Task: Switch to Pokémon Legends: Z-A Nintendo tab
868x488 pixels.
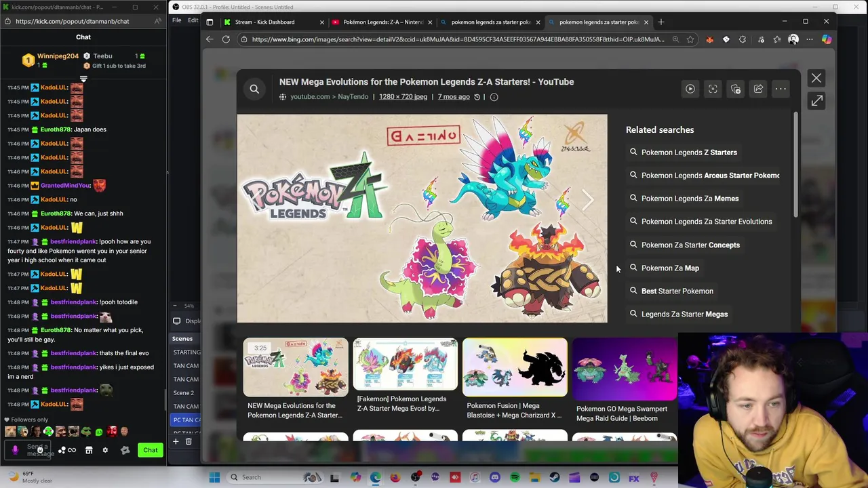Action: pos(382,22)
